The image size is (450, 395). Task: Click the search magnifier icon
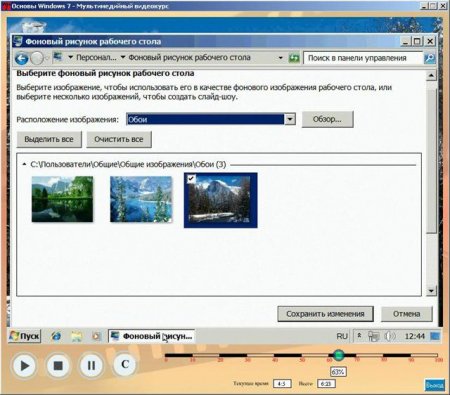point(429,58)
